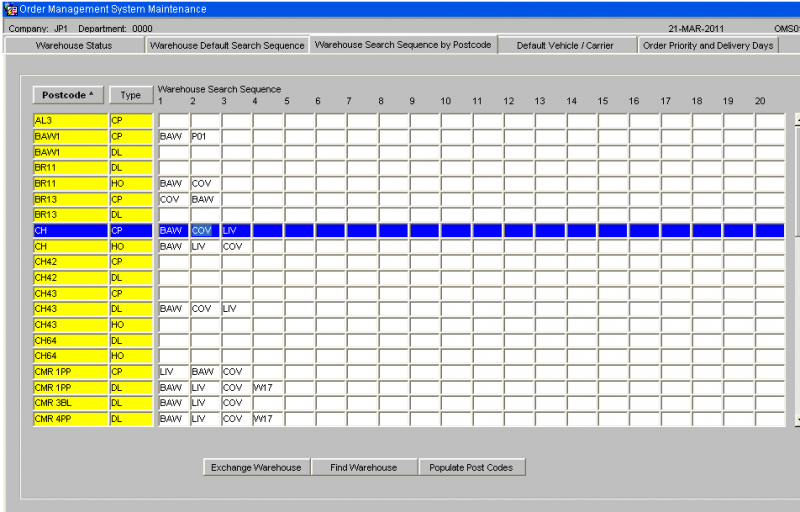800x512 pixels.
Task: Click the P01 cell in the BAW1 CP row
Action: click(205, 136)
